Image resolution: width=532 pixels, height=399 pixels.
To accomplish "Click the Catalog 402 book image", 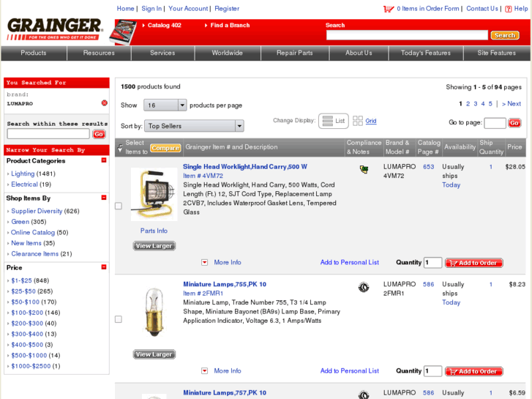I will point(123,33).
